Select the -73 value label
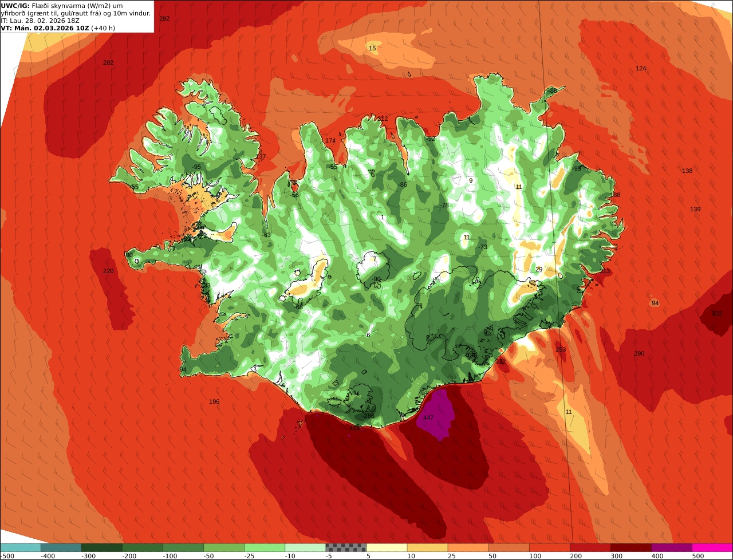Viewport: 733px width, 560px height. click(x=482, y=247)
